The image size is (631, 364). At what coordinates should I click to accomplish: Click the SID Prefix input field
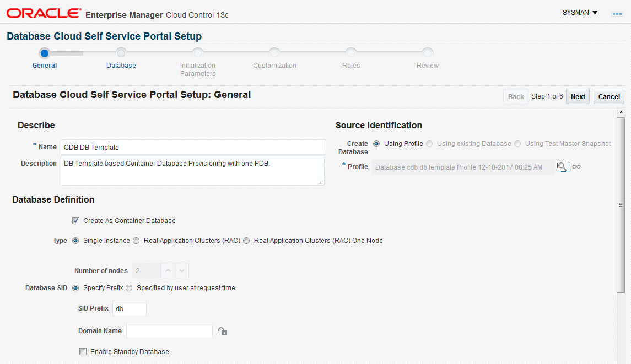pyautogui.click(x=129, y=309)
